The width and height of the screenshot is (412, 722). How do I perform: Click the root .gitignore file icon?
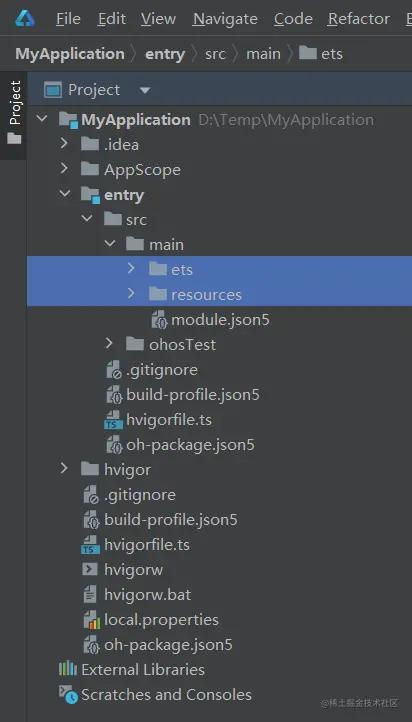point(91,495)
